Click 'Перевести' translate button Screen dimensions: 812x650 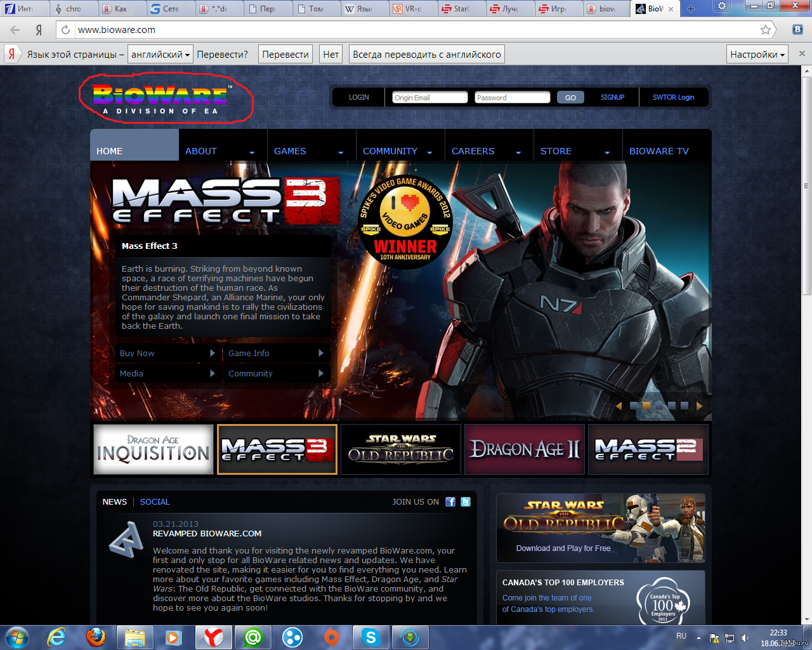point(285,54)
